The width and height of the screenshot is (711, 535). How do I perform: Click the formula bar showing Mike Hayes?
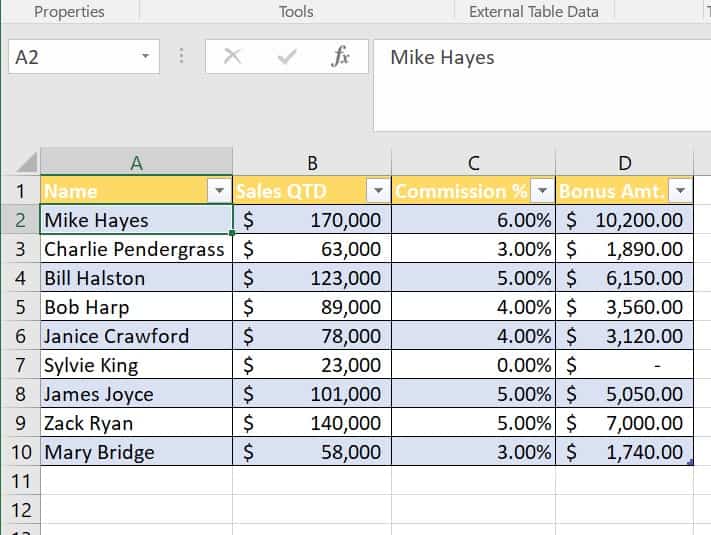click(540, 57)
